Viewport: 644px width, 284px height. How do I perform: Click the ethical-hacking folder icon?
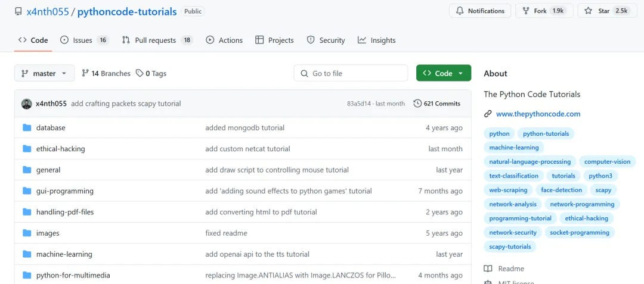(27, 149)
